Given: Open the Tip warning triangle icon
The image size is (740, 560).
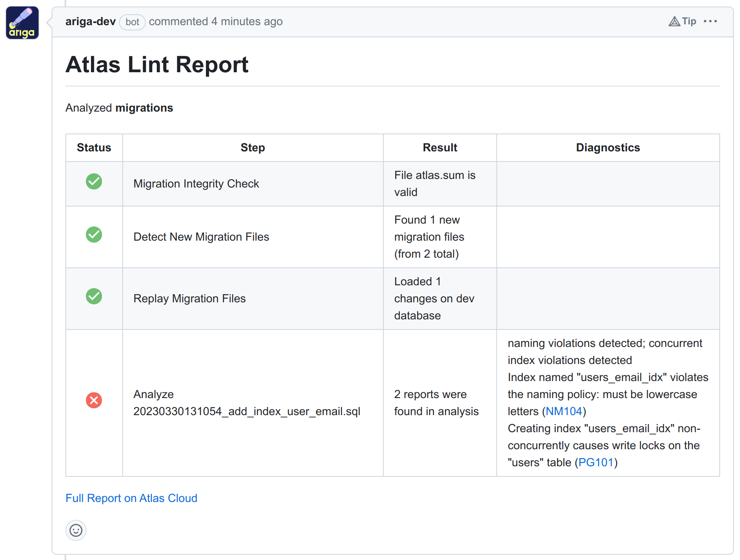Looking at the screenshot, I should [674, 21].
